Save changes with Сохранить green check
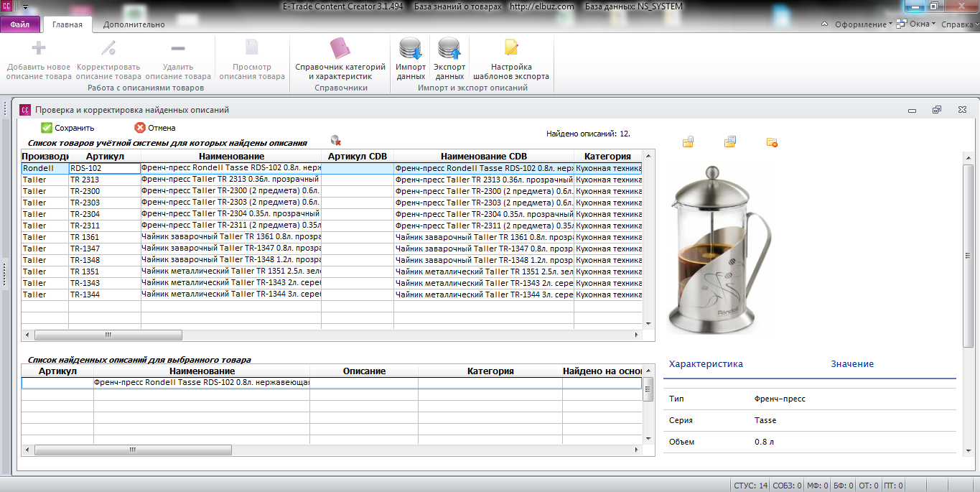 tap(67, 128)
